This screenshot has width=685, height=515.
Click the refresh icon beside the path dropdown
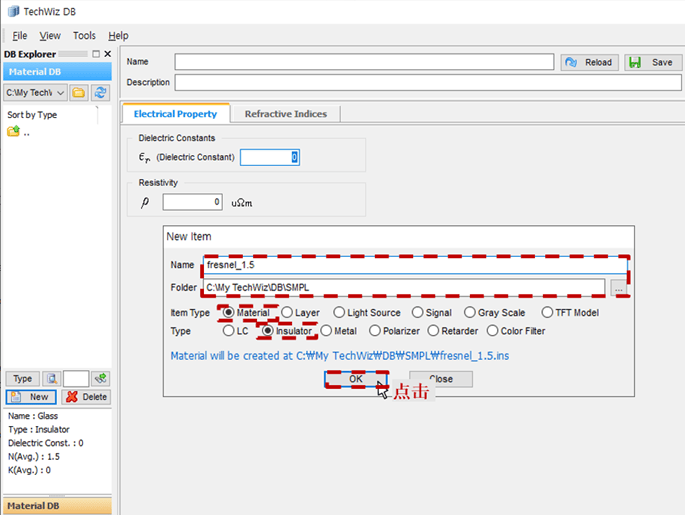tap(100, 93)
